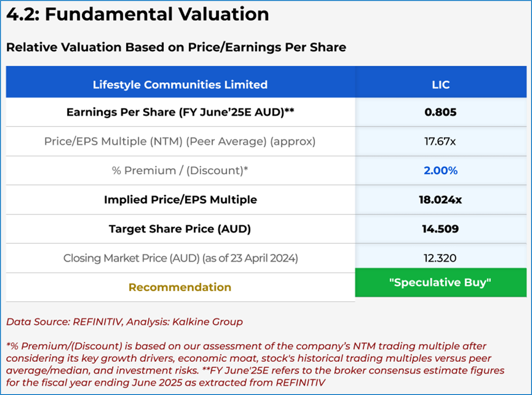Select the Target Share Price (AUD) label
Image resolution: width=532 pixels, height=395 pixels.
click(180, 229)
